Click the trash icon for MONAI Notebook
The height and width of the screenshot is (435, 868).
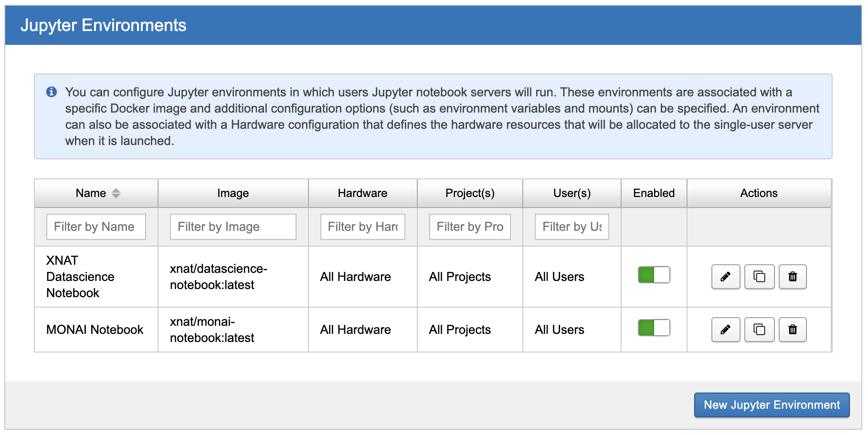[792, 329]
